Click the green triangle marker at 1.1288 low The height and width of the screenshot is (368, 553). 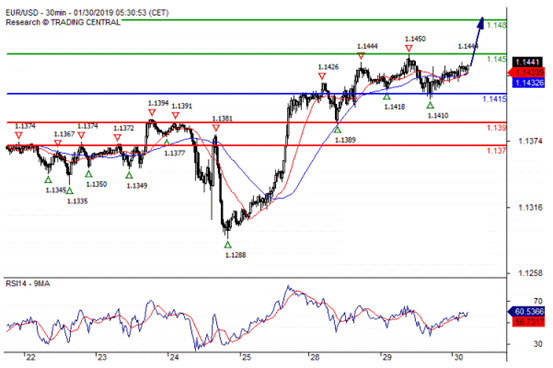point(228,245)
